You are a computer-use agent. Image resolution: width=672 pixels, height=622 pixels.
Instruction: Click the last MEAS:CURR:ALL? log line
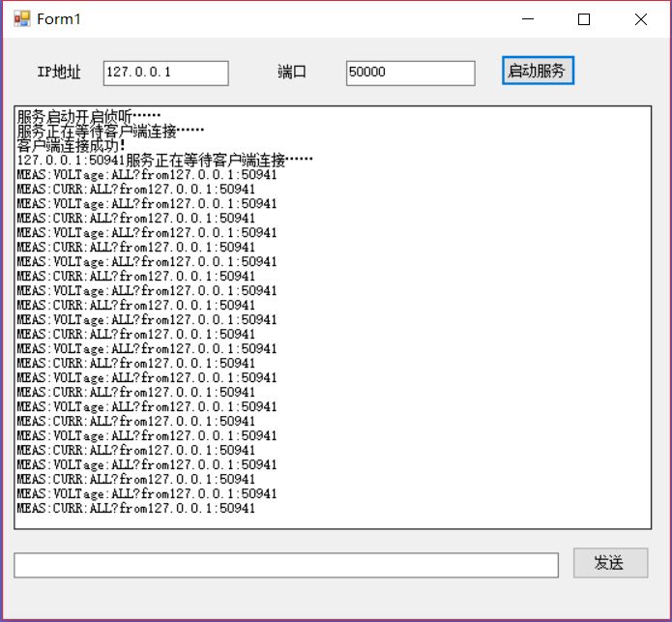[136, 508]
